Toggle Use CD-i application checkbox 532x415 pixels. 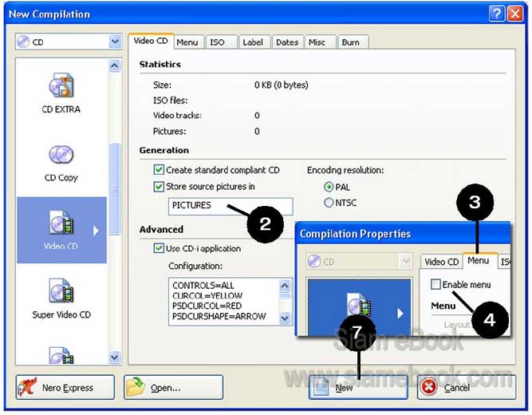tap(159, 248)
